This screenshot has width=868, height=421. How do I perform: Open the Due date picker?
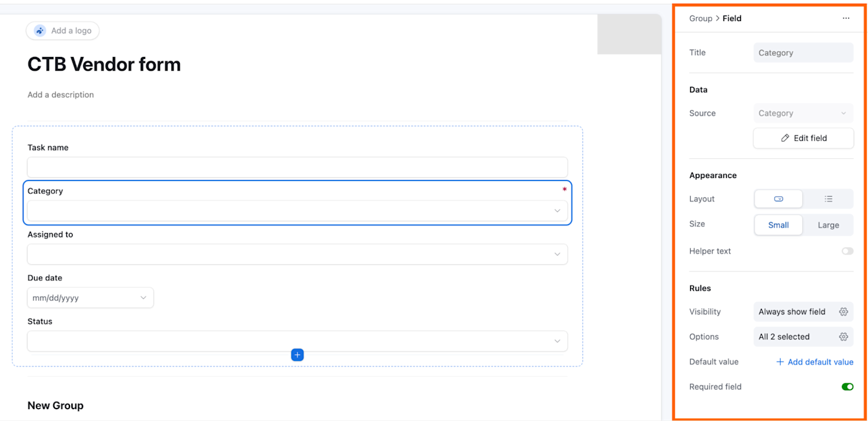91,298
